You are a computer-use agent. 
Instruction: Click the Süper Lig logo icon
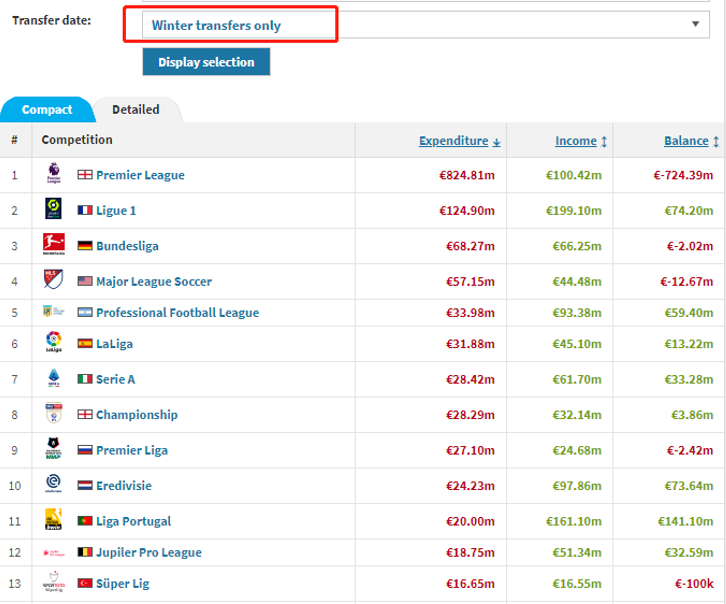54,582
